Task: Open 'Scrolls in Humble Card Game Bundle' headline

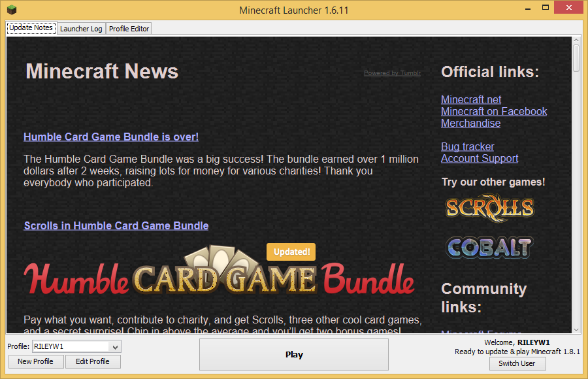Action: tap(116, 226)
